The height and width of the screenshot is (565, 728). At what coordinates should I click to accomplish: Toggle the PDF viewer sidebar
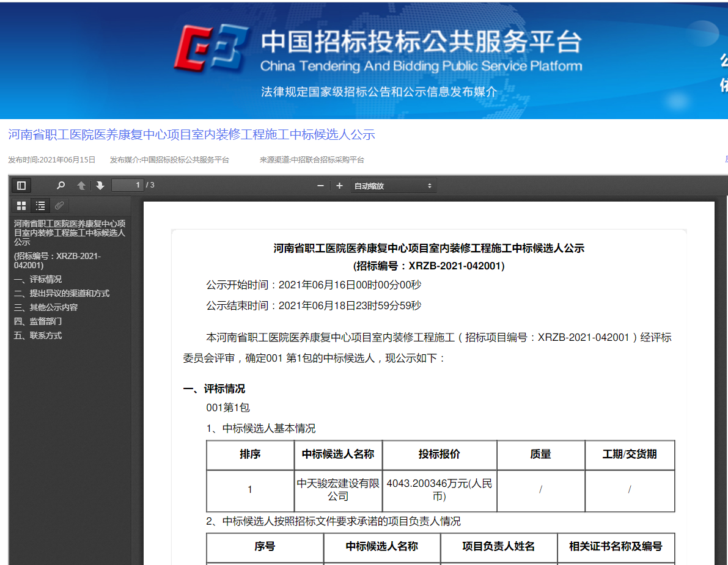[21, 186]
